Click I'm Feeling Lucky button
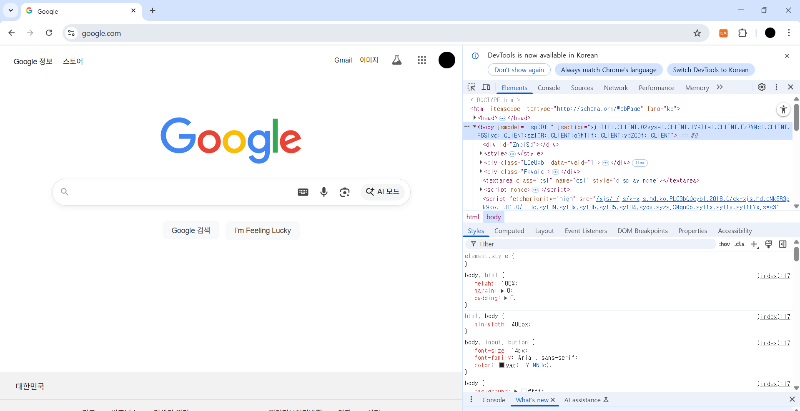The width and height of the screenshot is (800, 411). click(263, 230)
